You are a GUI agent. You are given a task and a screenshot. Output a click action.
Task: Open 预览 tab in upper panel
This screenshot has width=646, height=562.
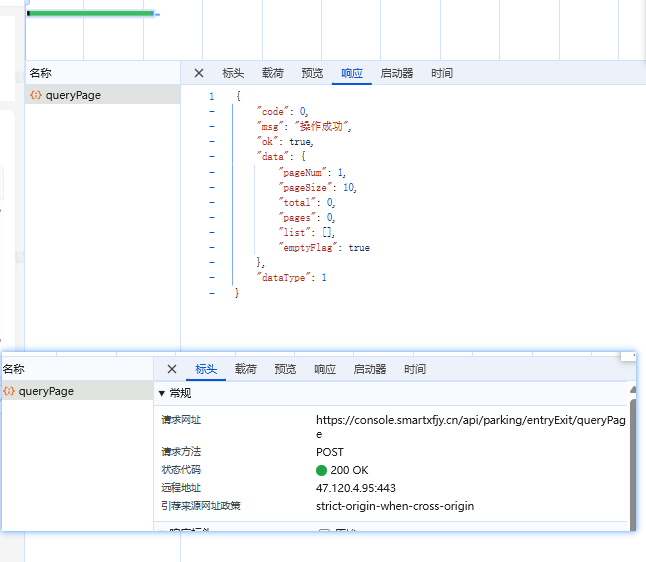[x=312, y=73]
